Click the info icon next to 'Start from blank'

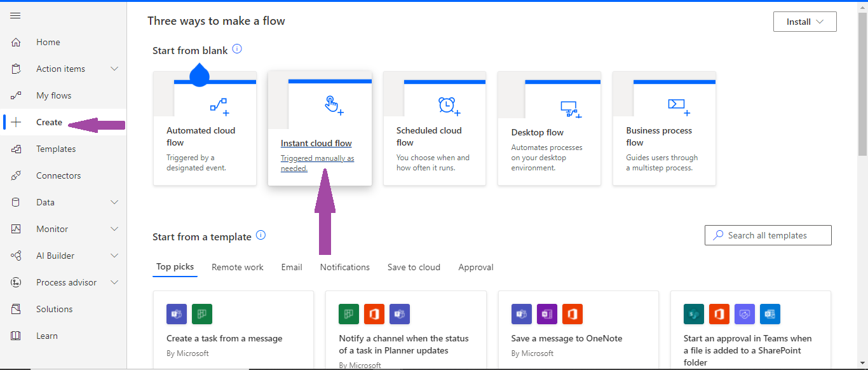coord(236,48)
